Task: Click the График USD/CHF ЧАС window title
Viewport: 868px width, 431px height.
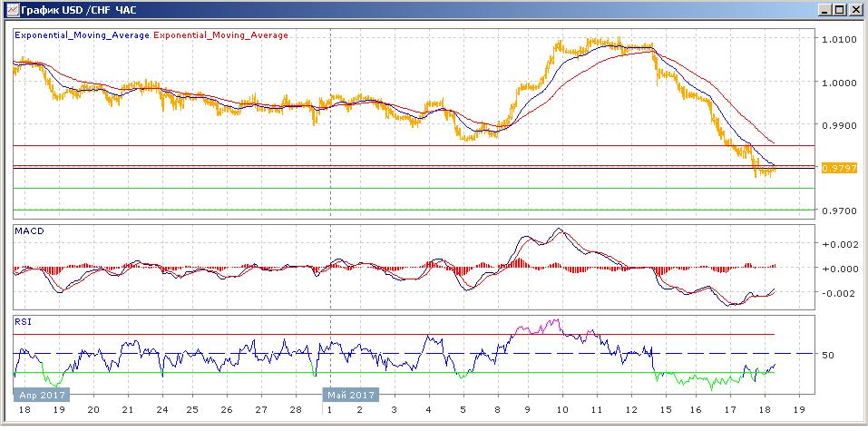Action: pos(80,10)
